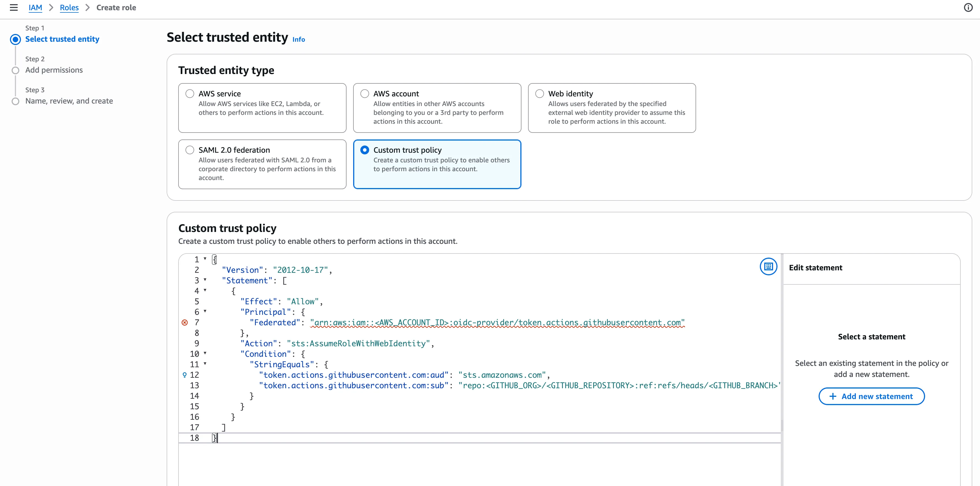The height and width of the screenshot is (486, 980).
Task: Click the Create role breadcrumb text
Action: (x=116, y=8)
